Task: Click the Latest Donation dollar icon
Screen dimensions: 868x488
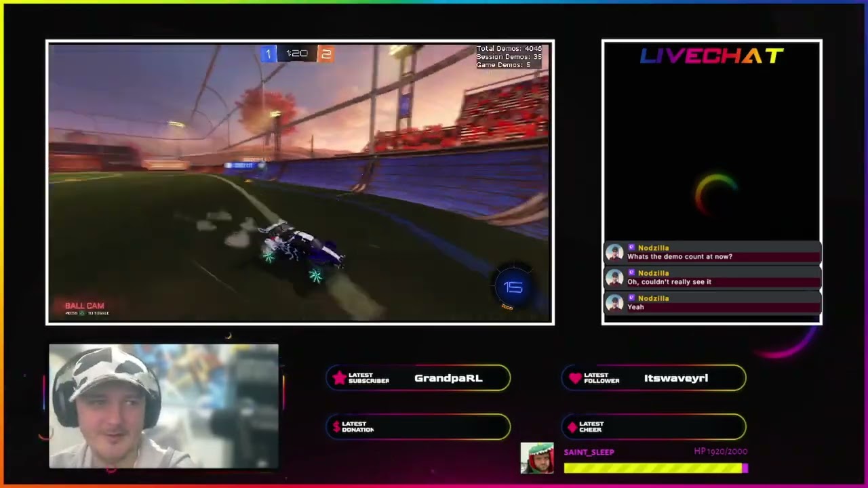Action: pyautogui.click(x=336, y=427)
